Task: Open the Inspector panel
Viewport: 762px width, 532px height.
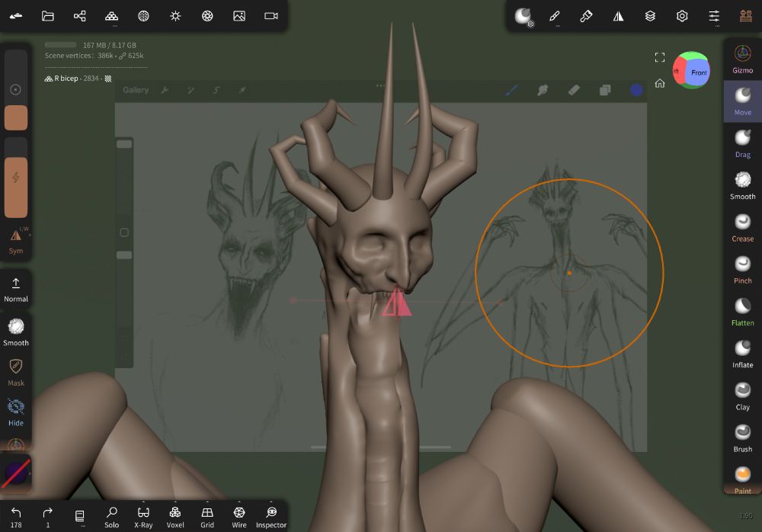Action: click(x=271, y=515)
